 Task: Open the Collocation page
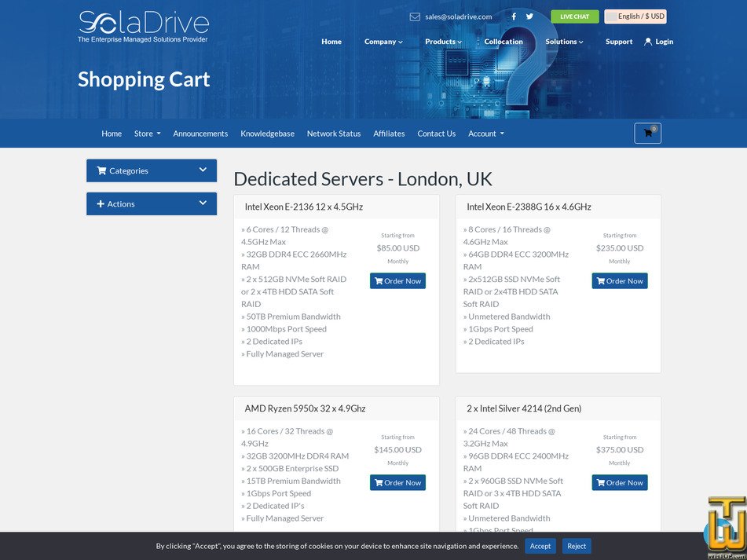point(503,42)
